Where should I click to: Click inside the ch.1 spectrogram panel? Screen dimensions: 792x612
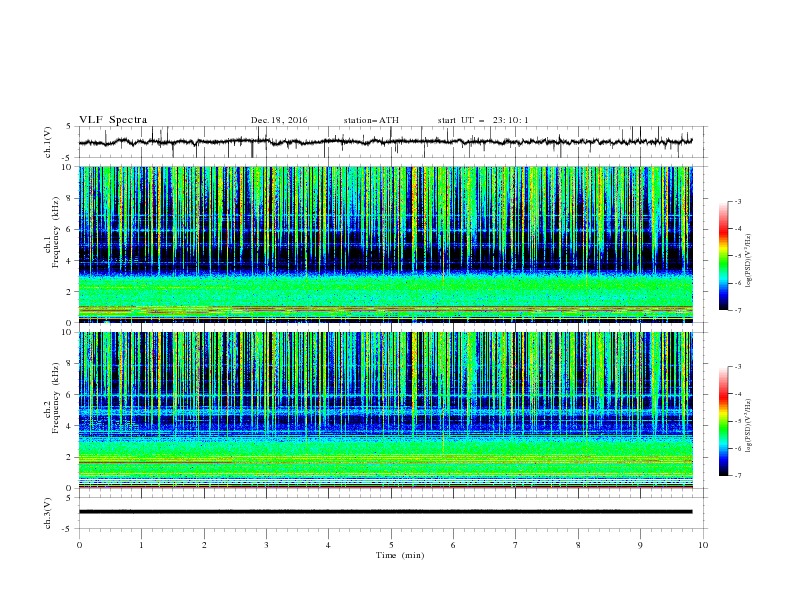tap(385, 244)
